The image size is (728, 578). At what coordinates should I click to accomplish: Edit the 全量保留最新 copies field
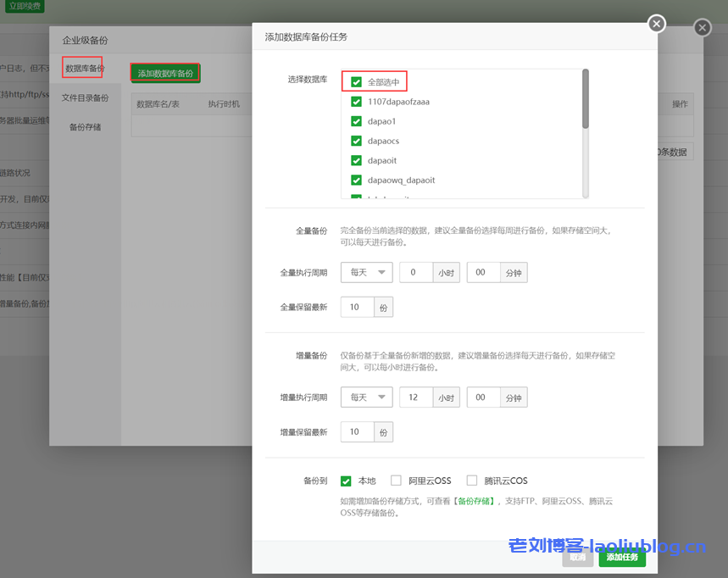(358, 307)
